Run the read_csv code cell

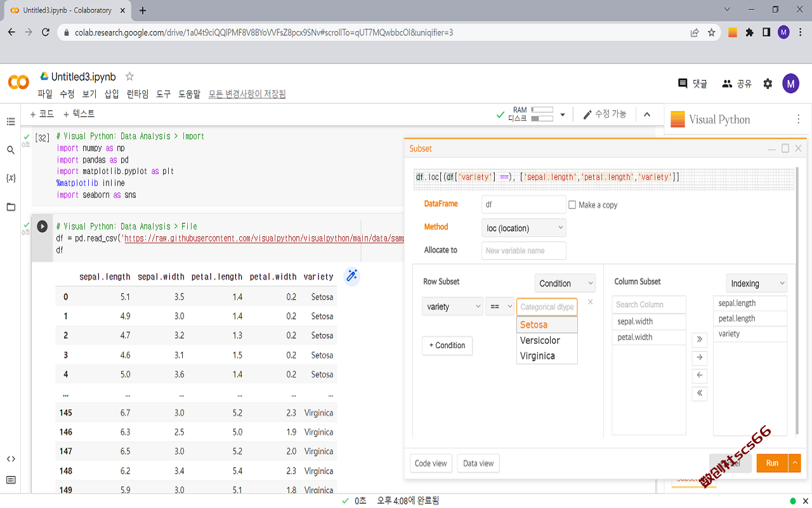click(43, 226)
